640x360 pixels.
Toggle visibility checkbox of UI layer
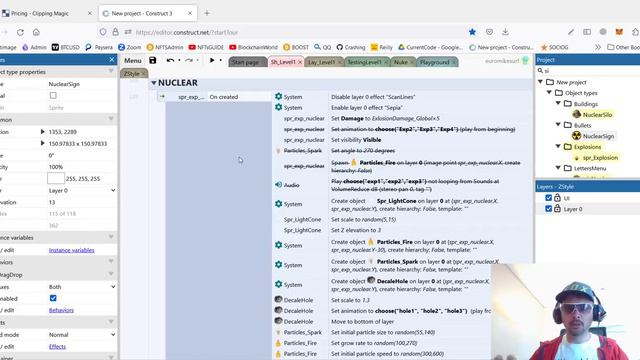coord(549,198)
